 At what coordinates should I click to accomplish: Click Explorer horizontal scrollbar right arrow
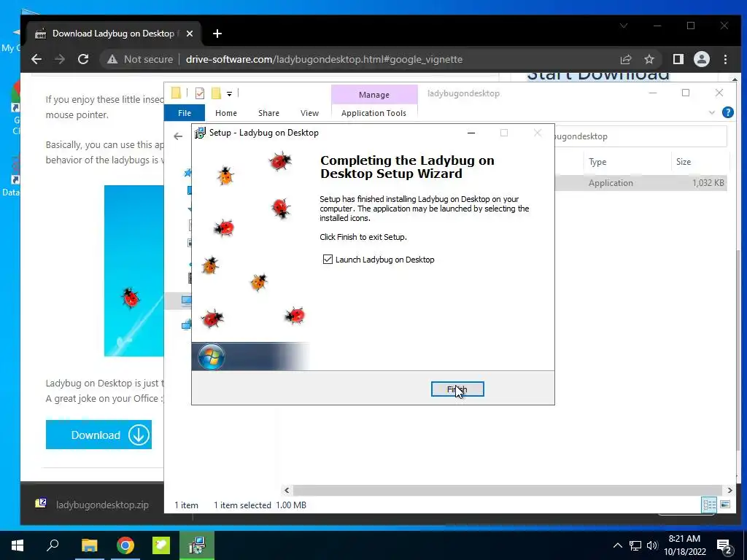(x=729, y=490)
